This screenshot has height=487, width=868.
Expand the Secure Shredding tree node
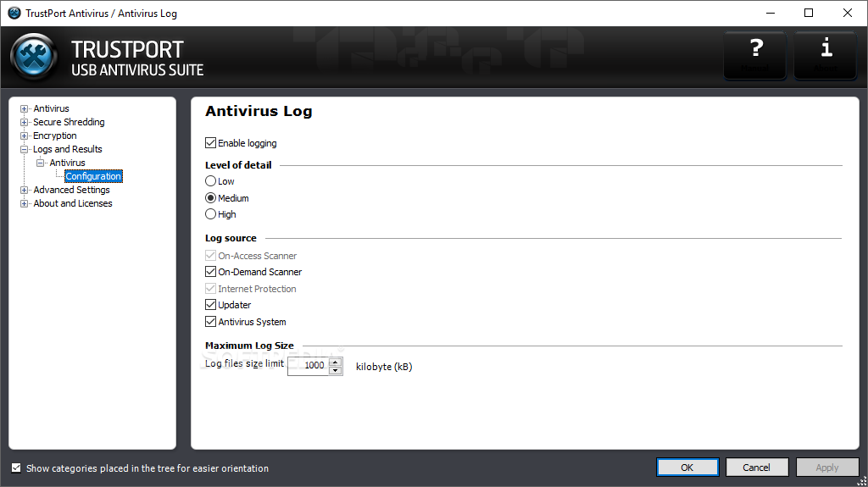click(x=24, y=122)
